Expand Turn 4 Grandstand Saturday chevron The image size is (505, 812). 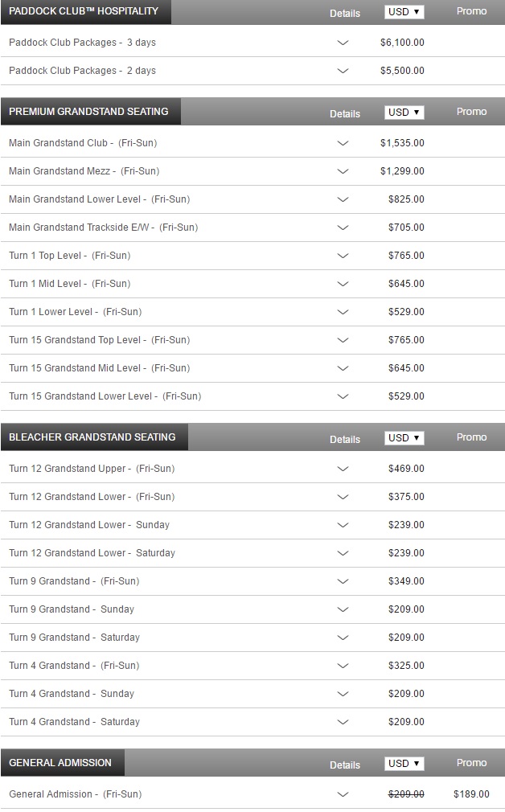343,722
